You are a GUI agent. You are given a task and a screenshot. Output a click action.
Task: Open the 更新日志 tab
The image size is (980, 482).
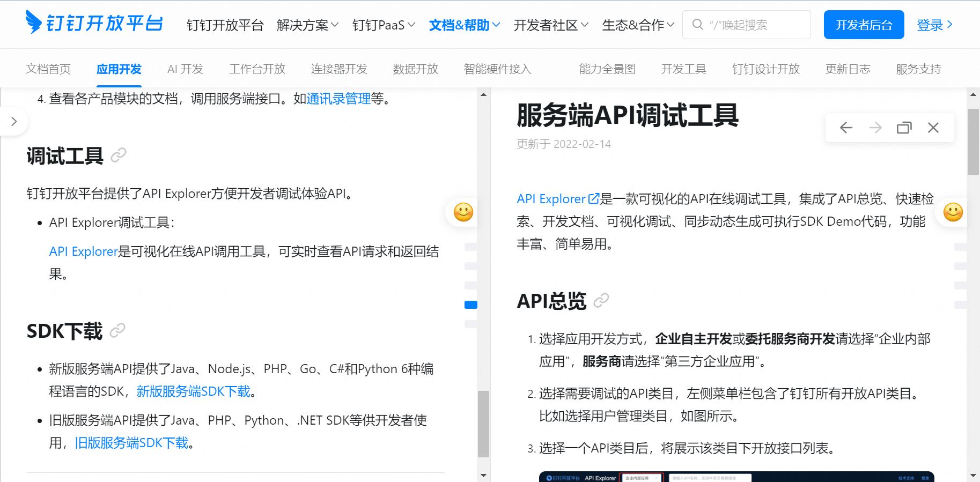coord(848,69)
